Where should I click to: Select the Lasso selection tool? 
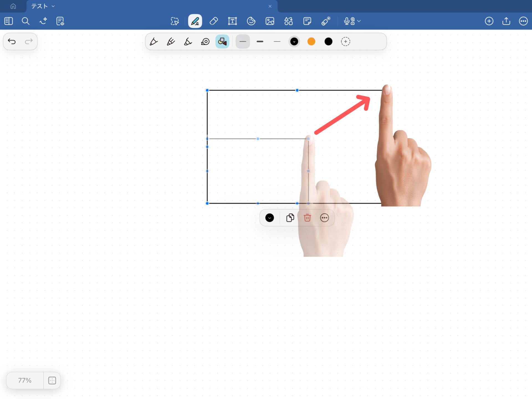pos(175,21)
